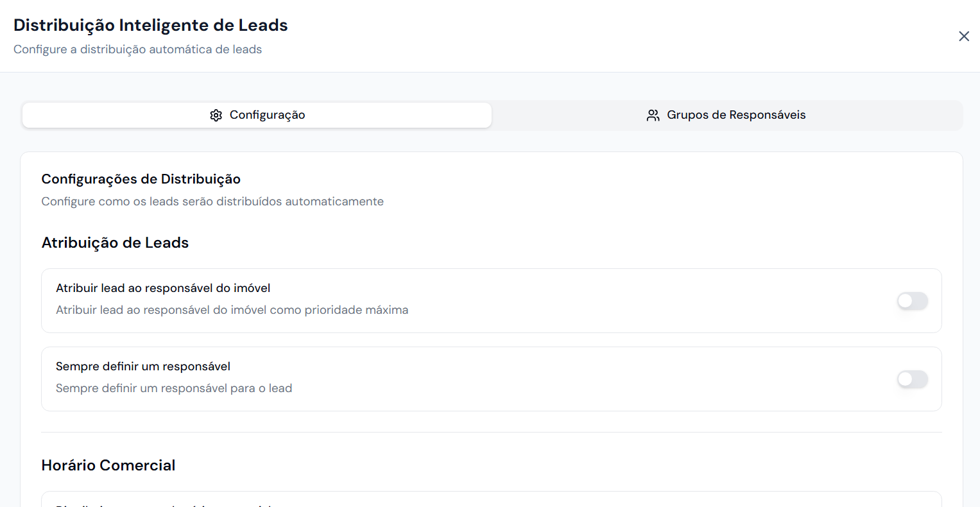Click the responsável para o lead description
This screenshot has height=507, width=980.
click(173, 388)
